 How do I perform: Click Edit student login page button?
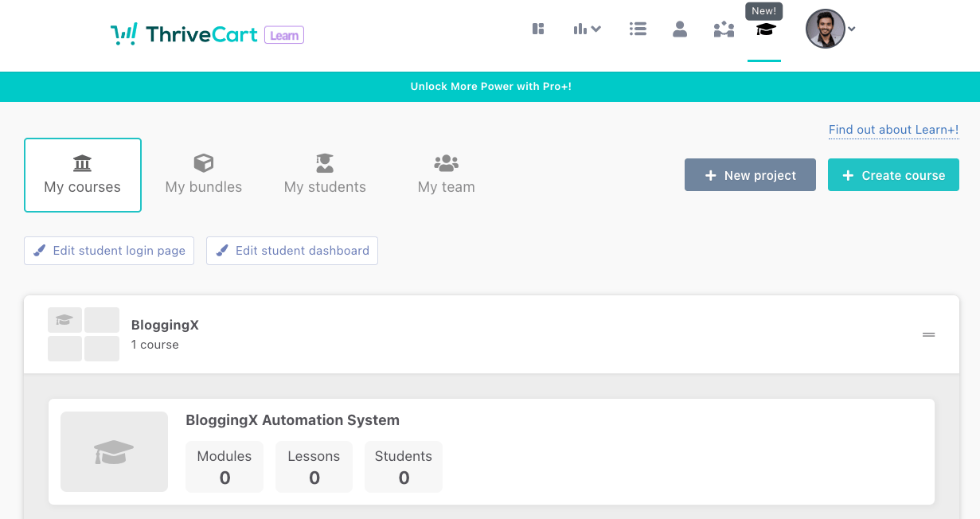pyautogui.click(x=109, y=250)
